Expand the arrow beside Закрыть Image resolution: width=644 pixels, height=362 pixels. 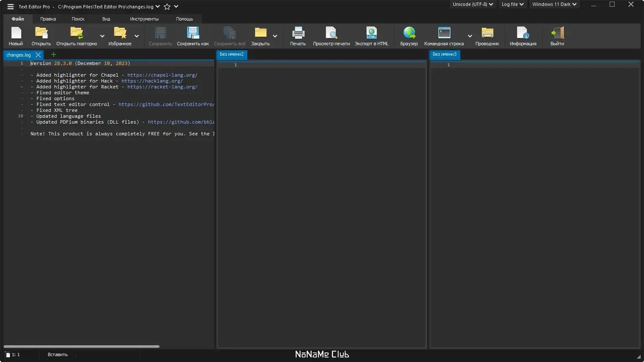275,36
